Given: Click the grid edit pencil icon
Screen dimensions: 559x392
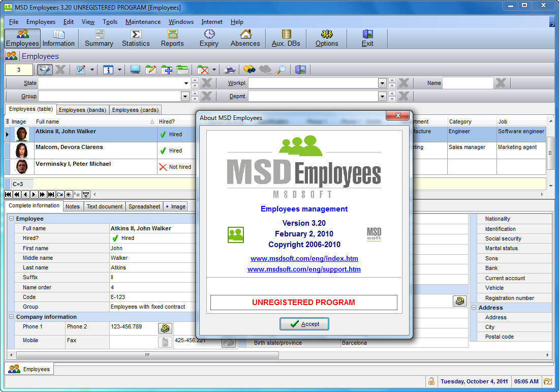Looking at the screenshot, I should coord(81,70).
